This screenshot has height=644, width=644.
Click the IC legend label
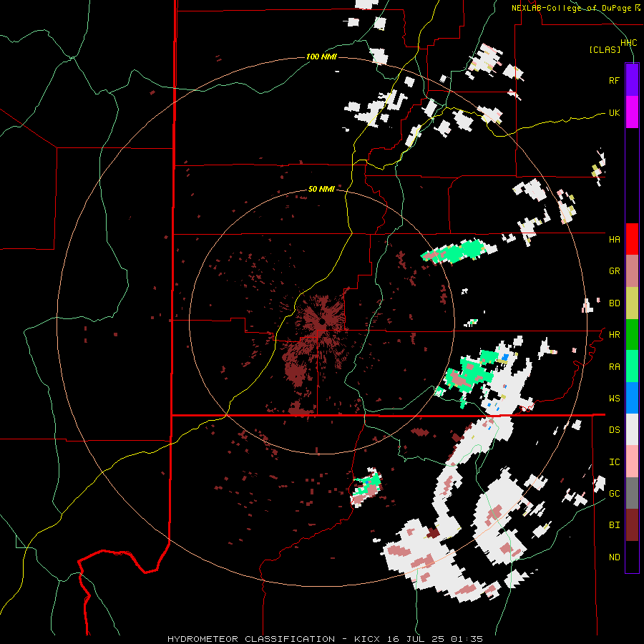point(614,462)
